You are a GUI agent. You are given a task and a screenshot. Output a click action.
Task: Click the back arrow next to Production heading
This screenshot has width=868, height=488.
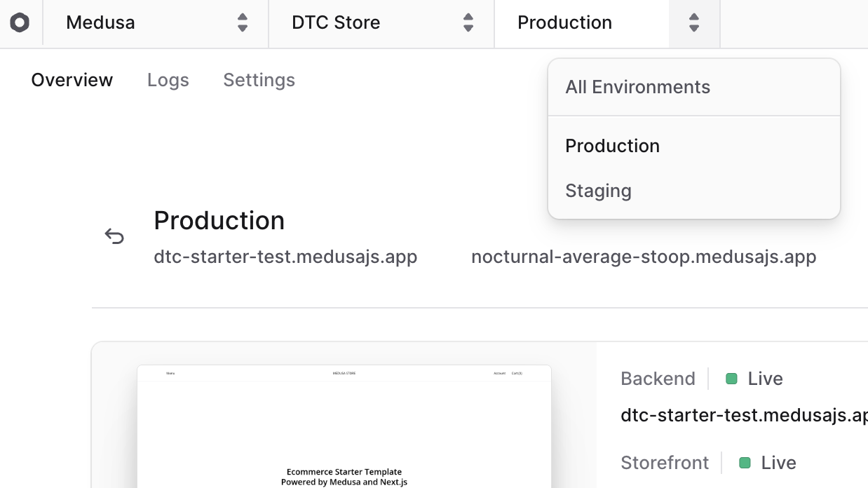114,236
